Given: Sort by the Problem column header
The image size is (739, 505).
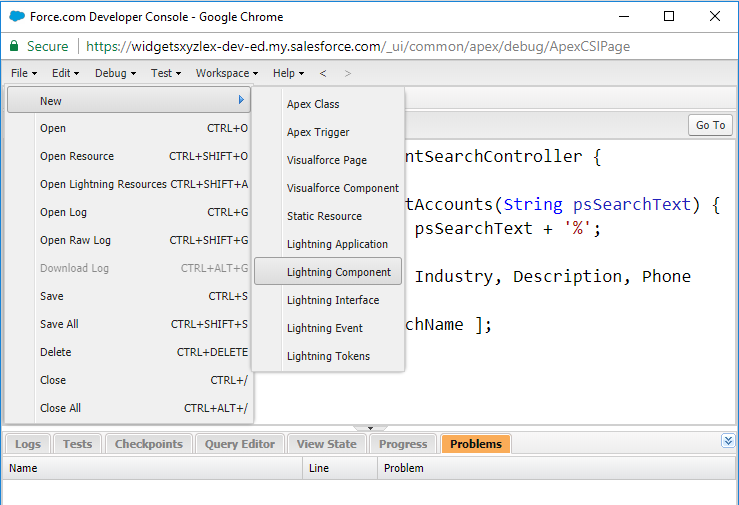Looking at the screenshot, I should point(557,468).
